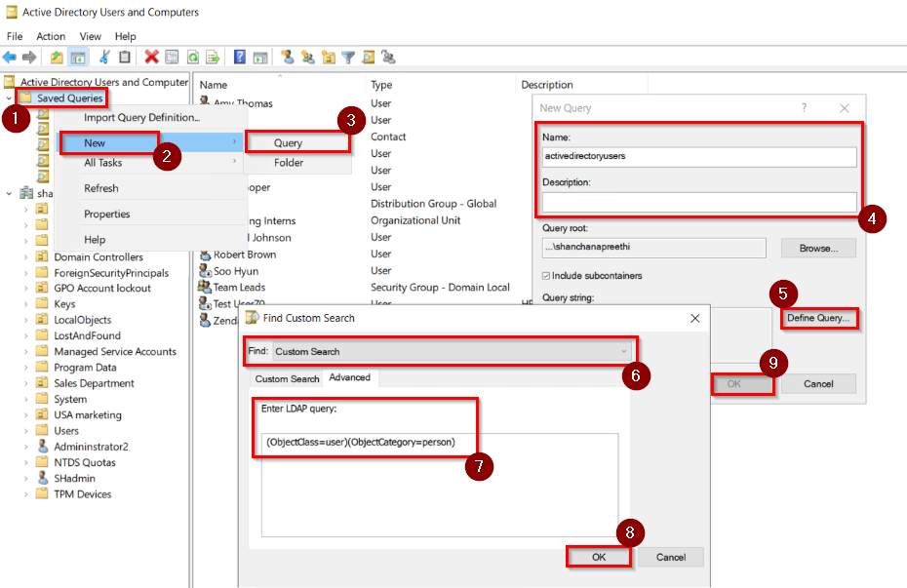The height and width of the screenshot is (588, 907).
Task: Click the Properties icon on the toolbar
Action: coord(172,57)
